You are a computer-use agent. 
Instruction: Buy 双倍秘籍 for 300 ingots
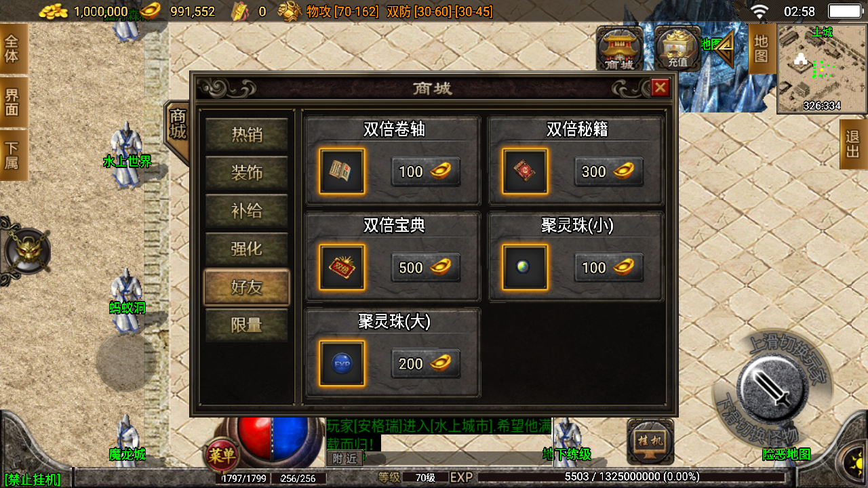click(x=609, y=171)
